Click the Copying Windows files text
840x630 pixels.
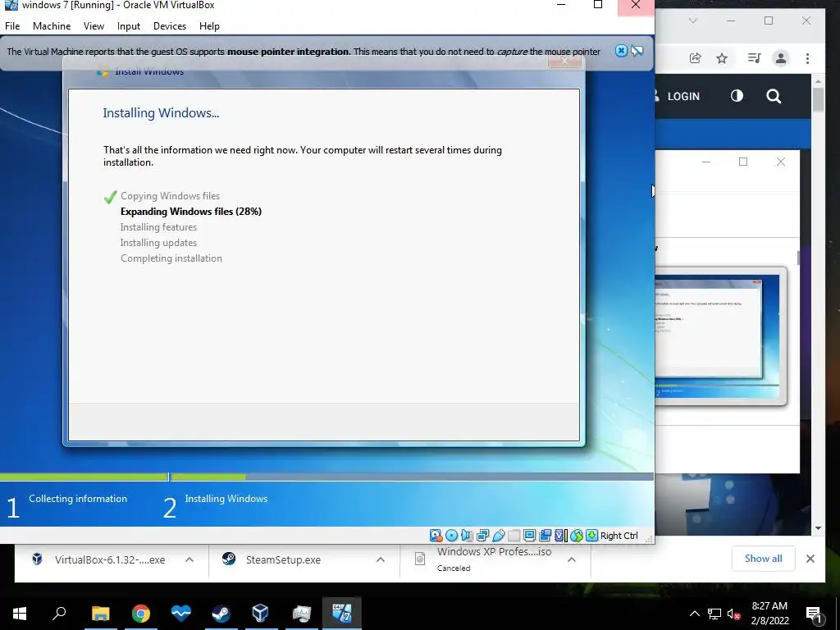click(170, 196)
